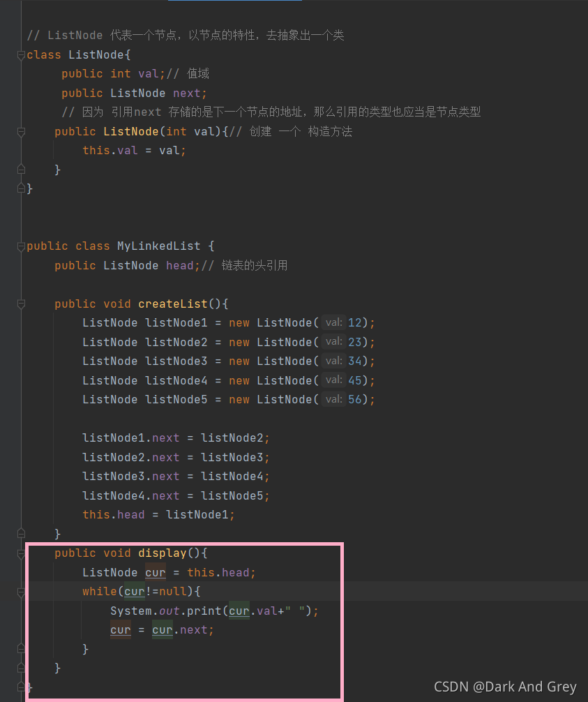Image resolution: width=588 pixels, height=702 pixels.
Task: Click the 值域 comment
Action: [198, 73]
